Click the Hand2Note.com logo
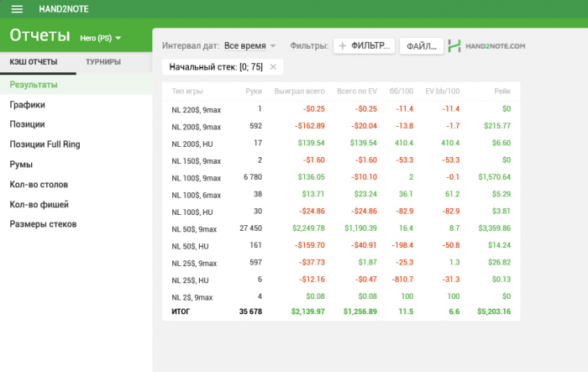This screenshot has height=372, width=588. pyautogui.click(x=487, y=46)
